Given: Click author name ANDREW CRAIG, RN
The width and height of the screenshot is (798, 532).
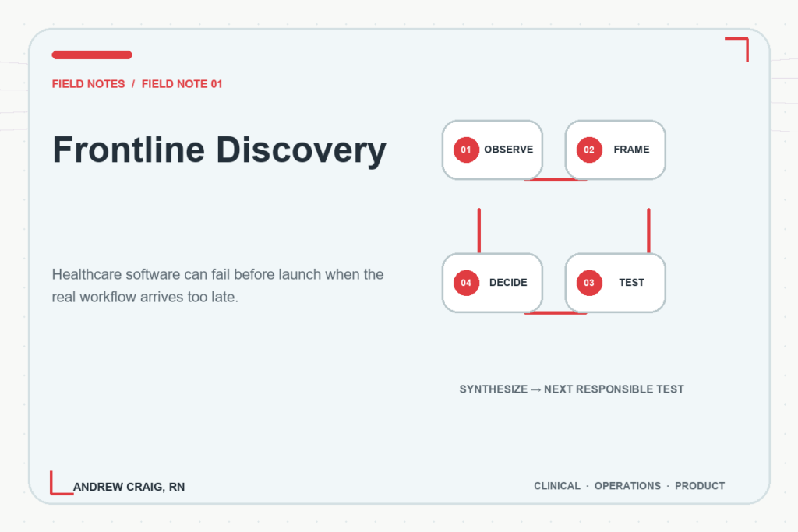Looking at the screenshot, I should (129, 488).
